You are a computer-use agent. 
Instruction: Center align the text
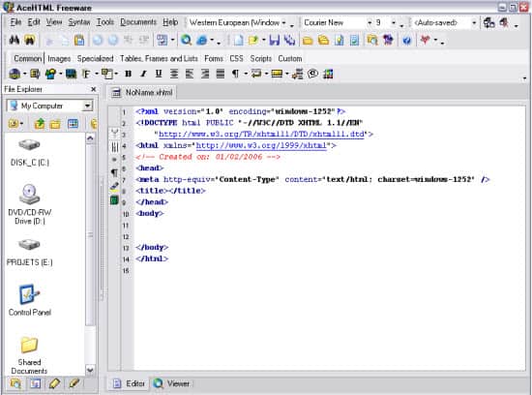[x=174, y=74]
